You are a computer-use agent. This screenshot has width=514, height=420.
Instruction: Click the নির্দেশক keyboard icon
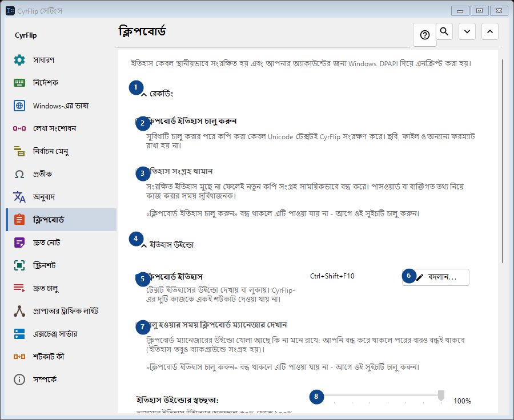tap(19, 83)
